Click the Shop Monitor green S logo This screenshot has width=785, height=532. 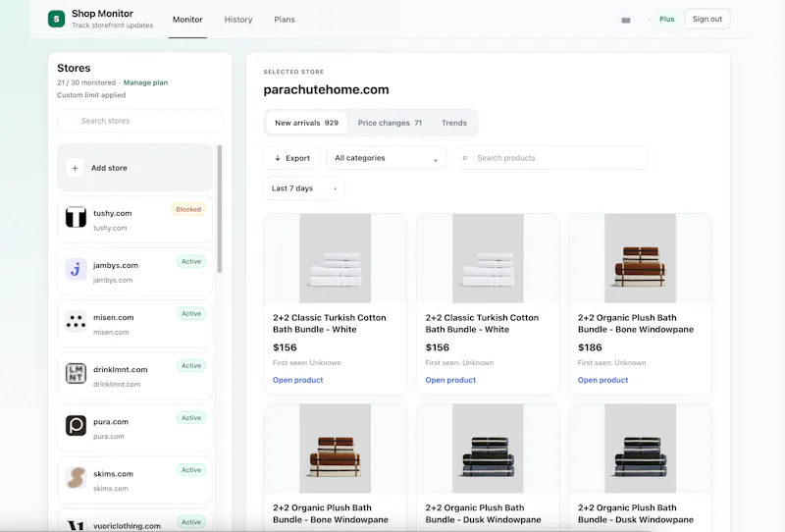pyautogui.click(x=56, y=19)
